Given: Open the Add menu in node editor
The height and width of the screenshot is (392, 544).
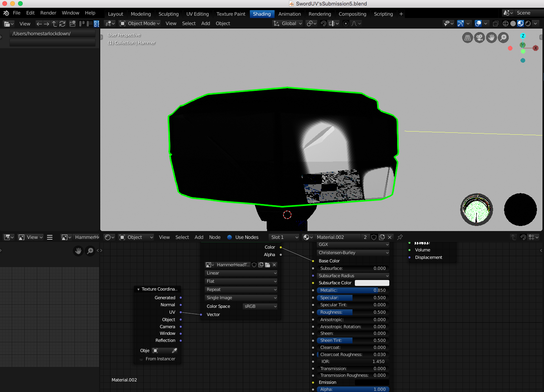Looking at the screenshot, I should 199,237.
